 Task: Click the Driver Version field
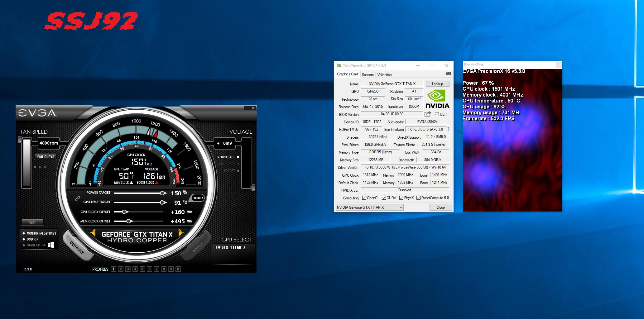tap(405, 168)
